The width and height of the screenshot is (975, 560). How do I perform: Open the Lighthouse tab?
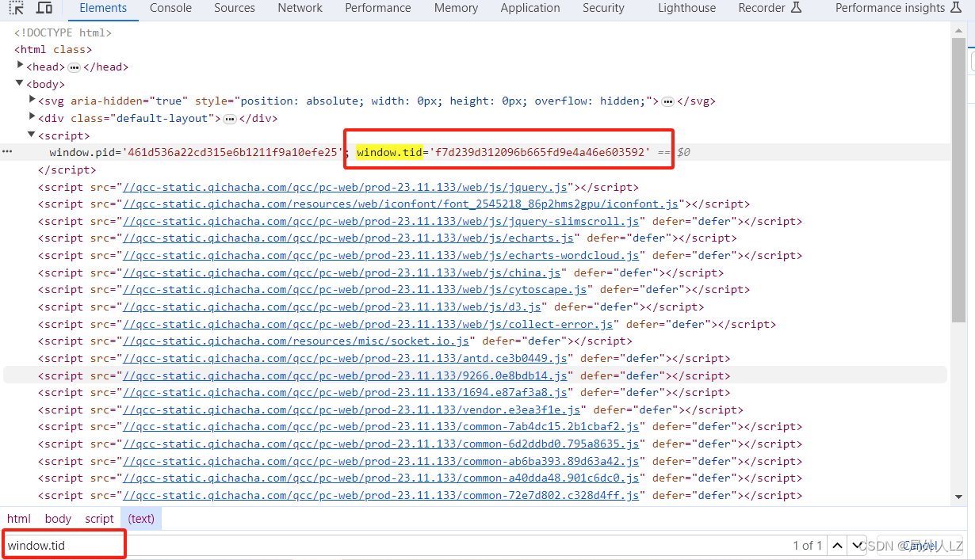[686, 8]
